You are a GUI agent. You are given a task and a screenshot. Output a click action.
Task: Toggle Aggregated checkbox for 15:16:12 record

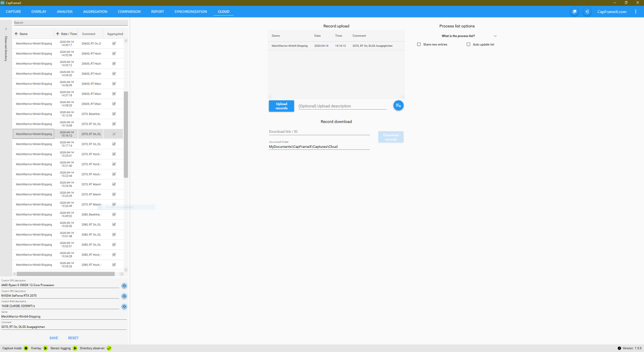(x=114, y=134)
